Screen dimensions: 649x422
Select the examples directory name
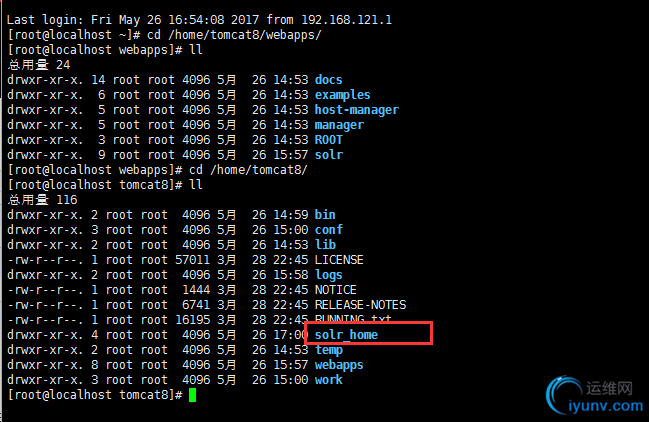(342, 95)
